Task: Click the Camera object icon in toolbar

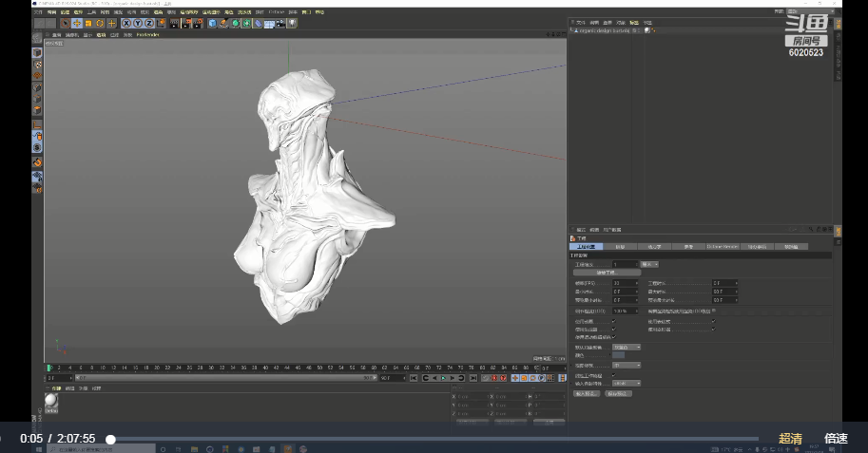Action: tap(280, 23)
